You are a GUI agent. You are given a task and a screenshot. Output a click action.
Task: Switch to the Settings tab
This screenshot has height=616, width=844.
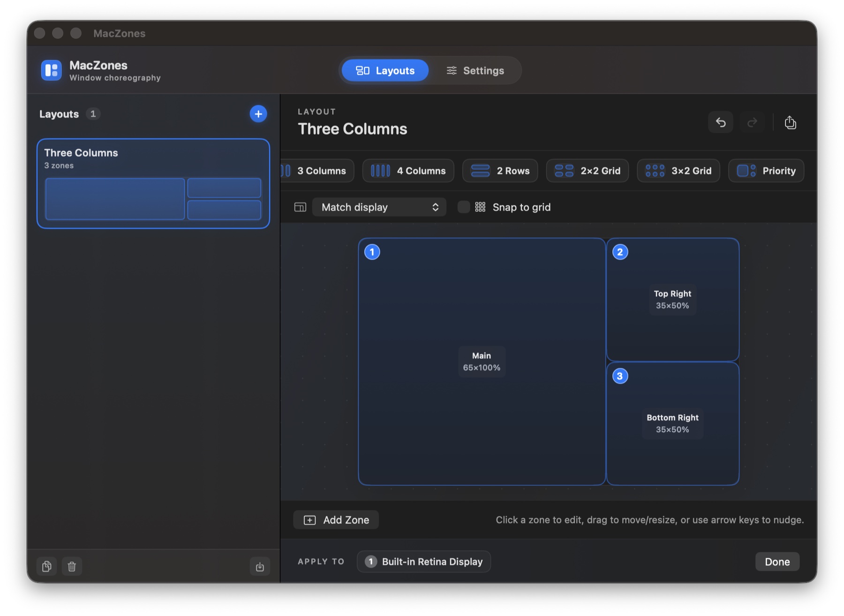pyautogui.click(x=475, y=70)
